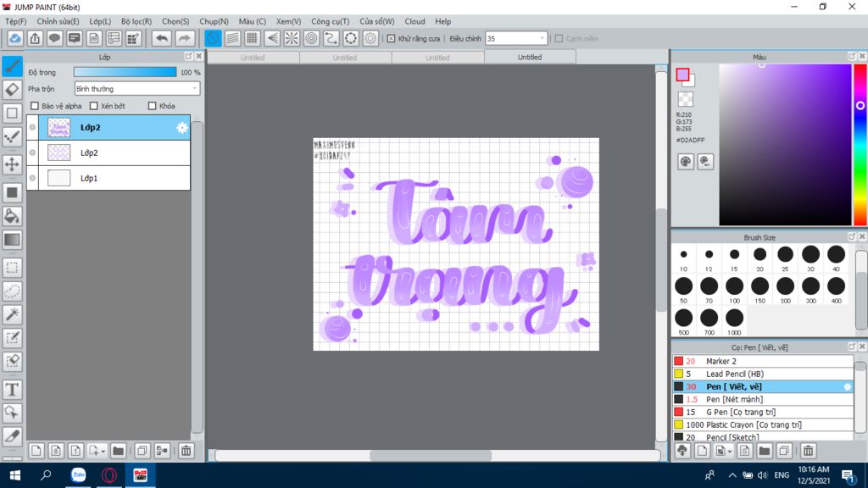868x488 pixels.
Task: Turn snap off in the snap toolbar
Action: click(213, 38)
